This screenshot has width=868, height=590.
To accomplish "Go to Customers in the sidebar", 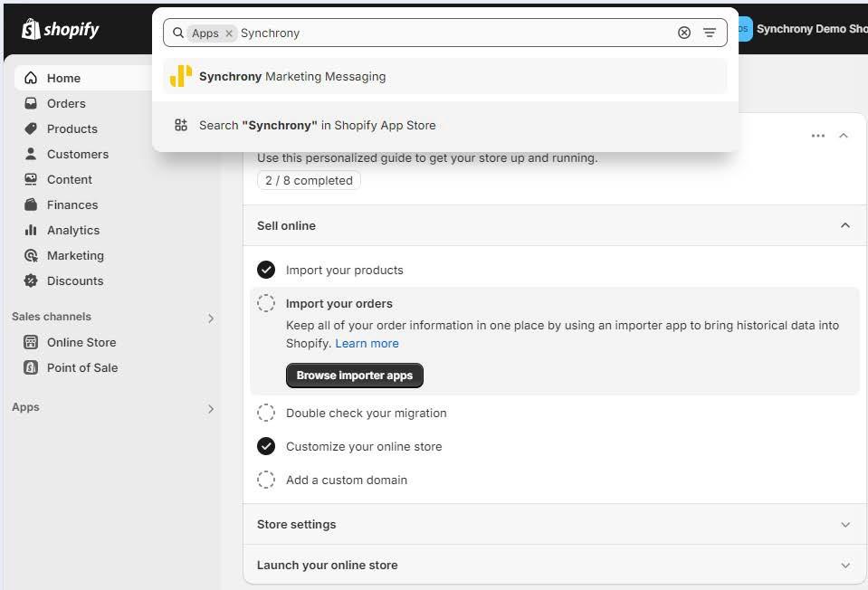I will coord(77,154).
